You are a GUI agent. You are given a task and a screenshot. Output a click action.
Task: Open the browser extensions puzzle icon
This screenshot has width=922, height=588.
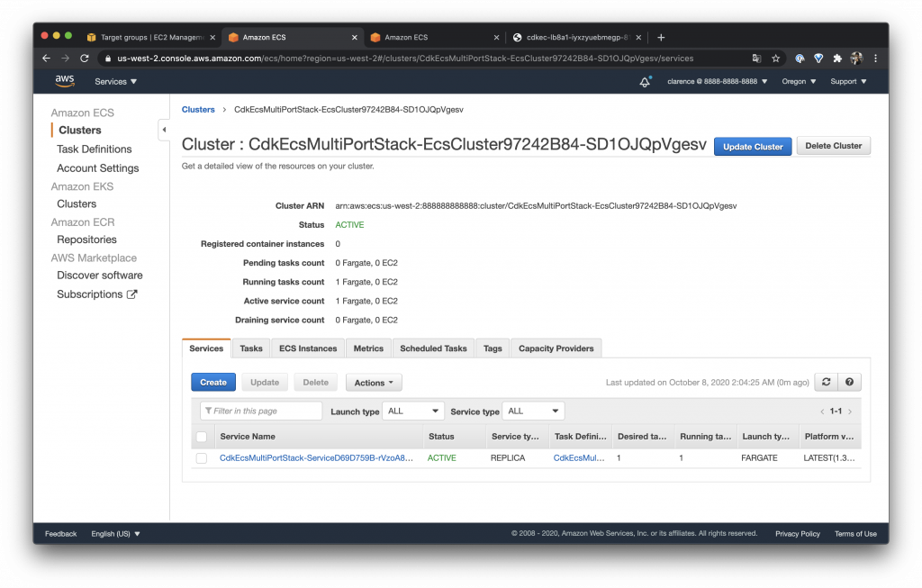tap(837, 59)
